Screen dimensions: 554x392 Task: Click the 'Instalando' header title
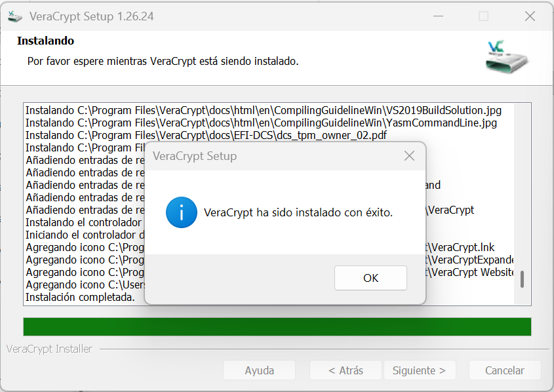click(x=45, y=41)
